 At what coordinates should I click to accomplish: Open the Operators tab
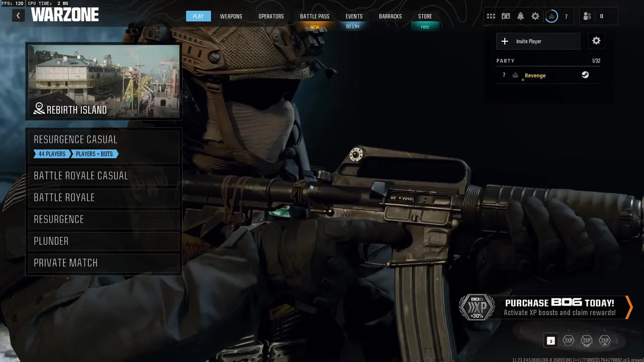[271, 16]
